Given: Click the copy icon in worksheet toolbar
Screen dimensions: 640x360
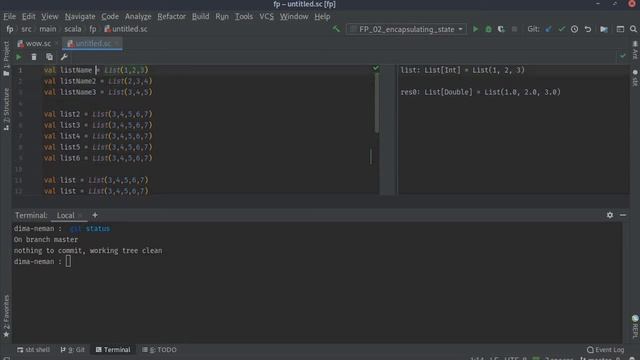Looking at the screenshot, I should click(49, 57).
